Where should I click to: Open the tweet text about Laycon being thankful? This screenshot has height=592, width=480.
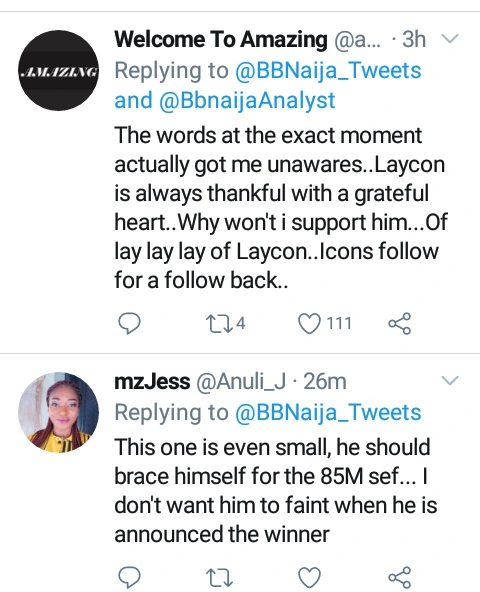pos(281,208)
